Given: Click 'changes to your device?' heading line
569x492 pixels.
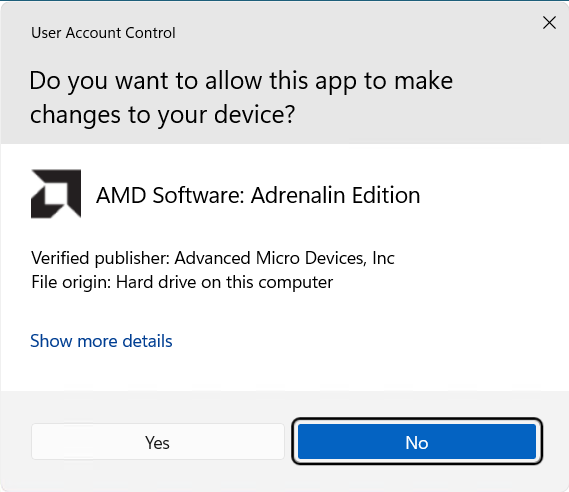Looking at the screenshot, I should [162, 115].
